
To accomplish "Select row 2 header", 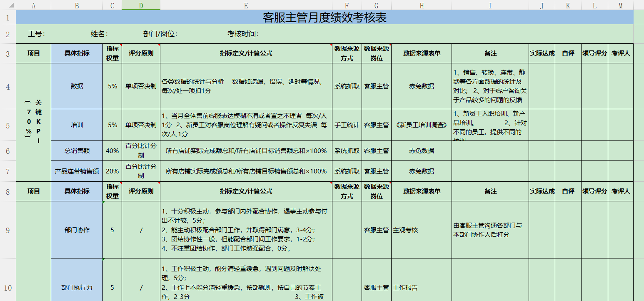I will [8, 34].
